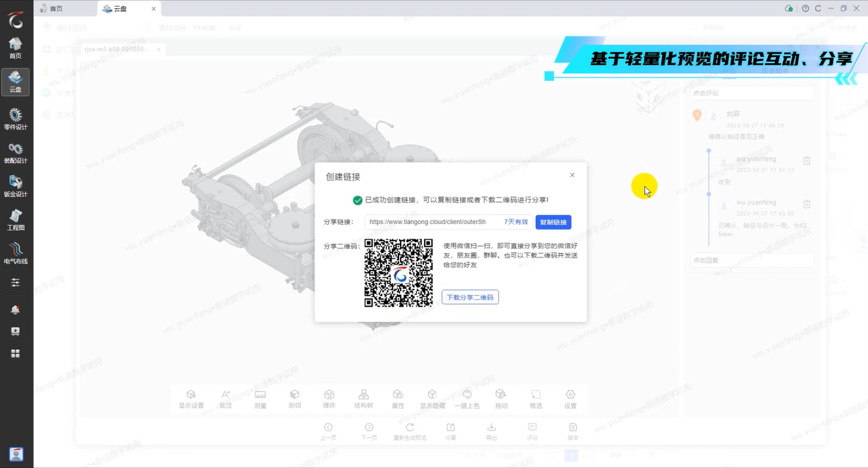
Task: Open 零件设计 in the left sidebar
Action: point(15,119)
